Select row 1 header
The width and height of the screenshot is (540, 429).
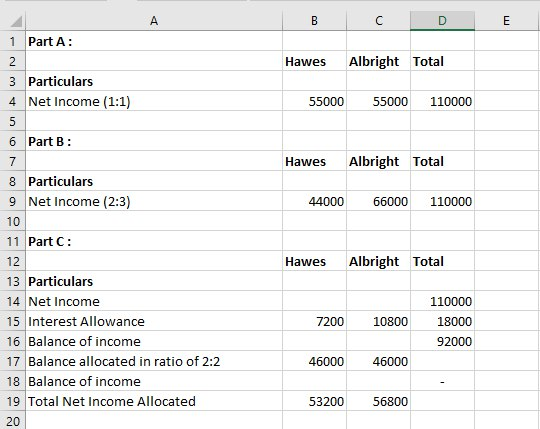tap(13, 41)
